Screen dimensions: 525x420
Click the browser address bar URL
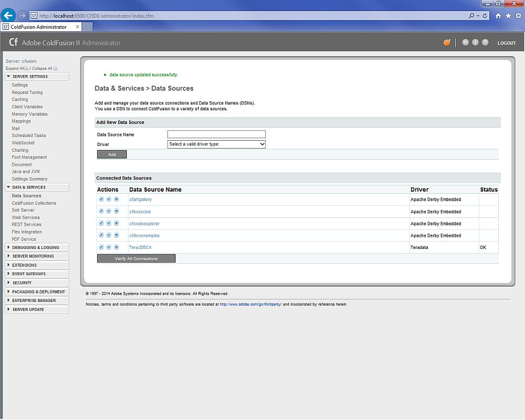97,16
